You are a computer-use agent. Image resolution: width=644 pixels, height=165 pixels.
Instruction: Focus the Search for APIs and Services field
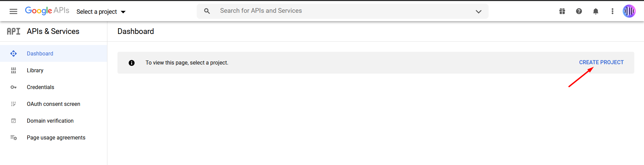tap(342, 11)
